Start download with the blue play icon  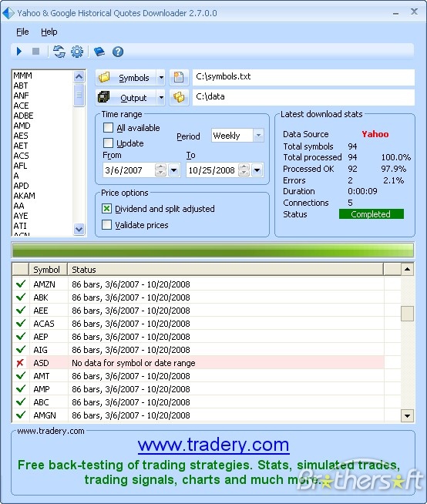19,52
